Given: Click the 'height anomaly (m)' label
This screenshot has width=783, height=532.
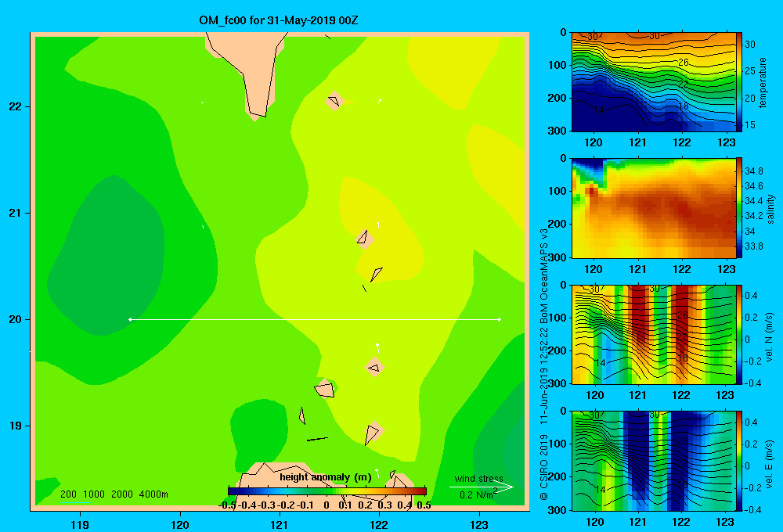Looking at the screenshot, I should click(326, 477).
